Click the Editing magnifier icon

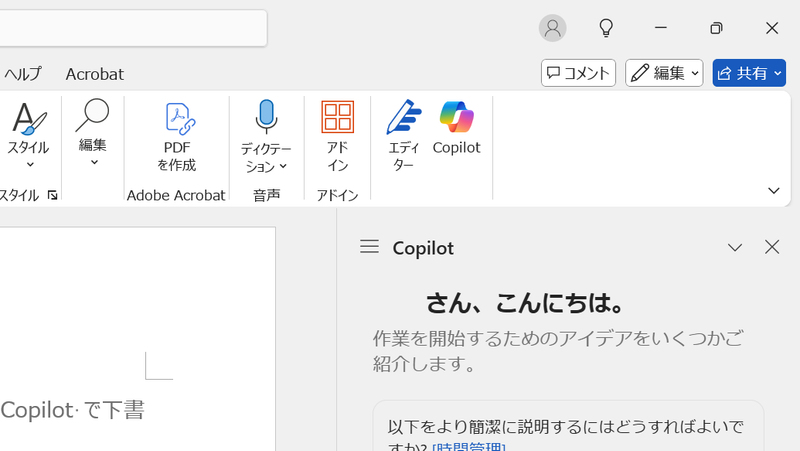click(x=92, y=115)
